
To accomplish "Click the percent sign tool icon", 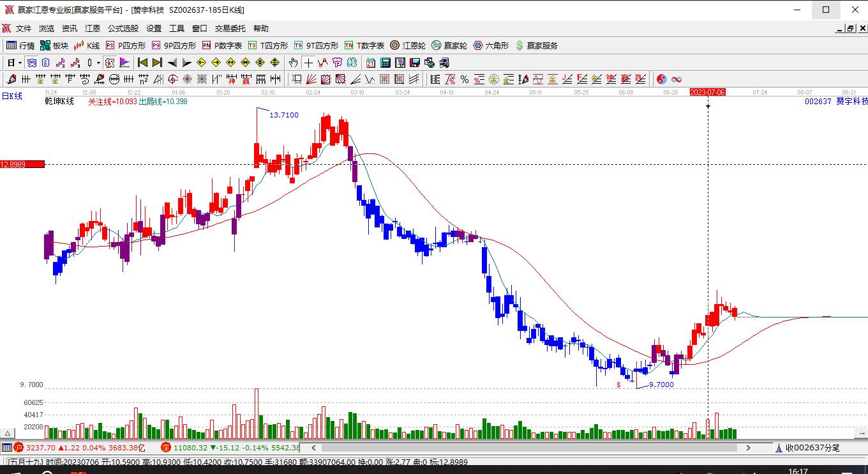I will point(465,79).
